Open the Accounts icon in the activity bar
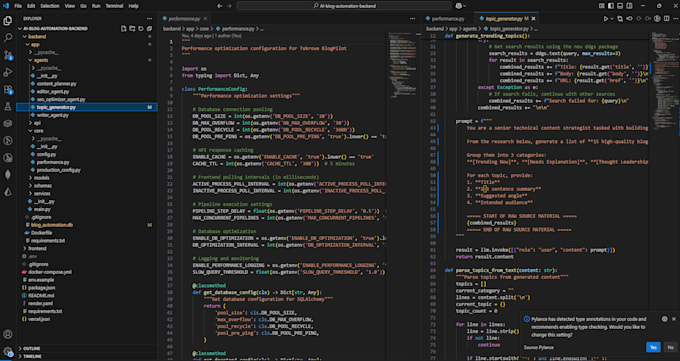680x361 pixels. 7,334
